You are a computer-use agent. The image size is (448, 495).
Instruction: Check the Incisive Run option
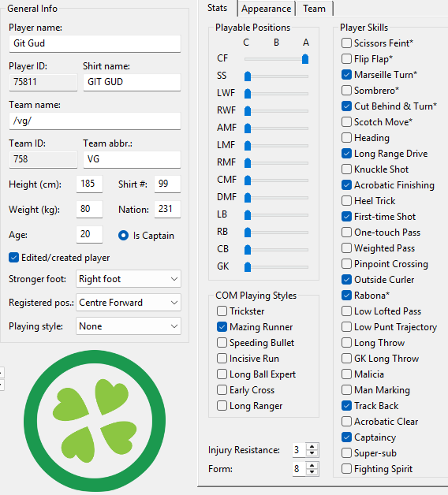point(222,359)
